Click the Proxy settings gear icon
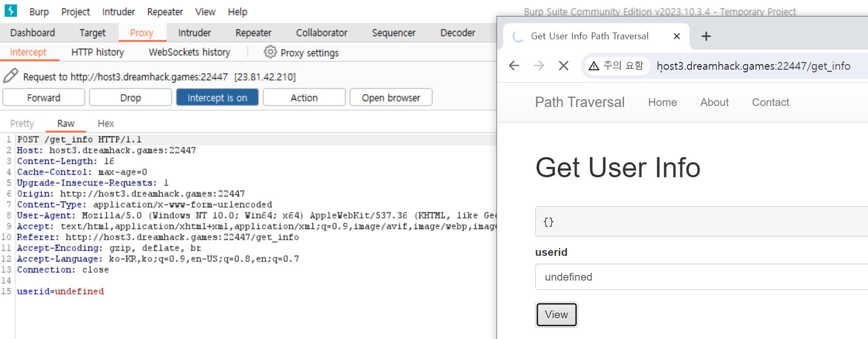Viewport: 868px width, 339px height. click(x=270, y=52)
